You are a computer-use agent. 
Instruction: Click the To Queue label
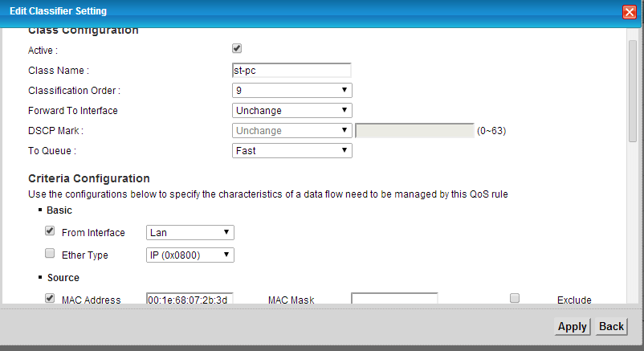click(x=52, y=151)
